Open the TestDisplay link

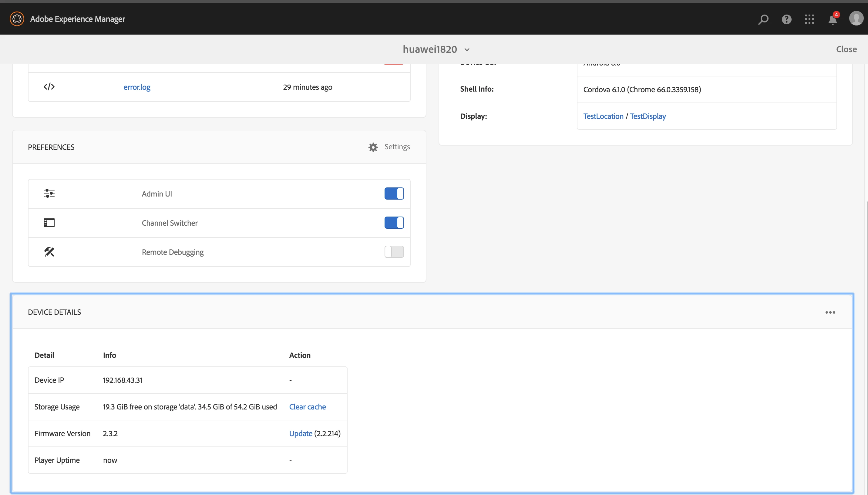point(648,116)
